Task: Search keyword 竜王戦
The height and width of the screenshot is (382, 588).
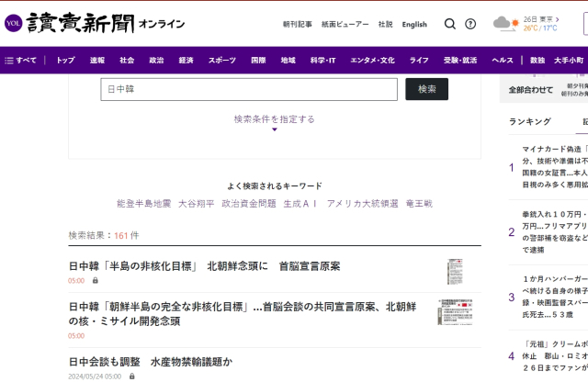Action: 419,204
